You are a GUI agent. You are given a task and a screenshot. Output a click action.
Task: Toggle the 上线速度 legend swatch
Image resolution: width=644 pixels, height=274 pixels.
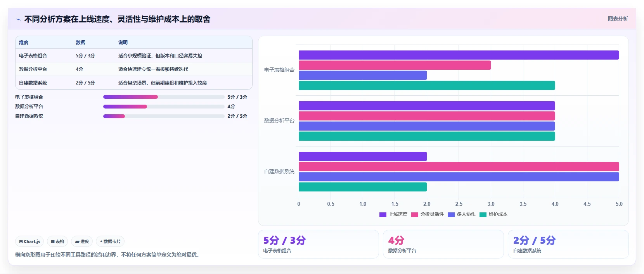pyautogui.click(x=383, y=214)
